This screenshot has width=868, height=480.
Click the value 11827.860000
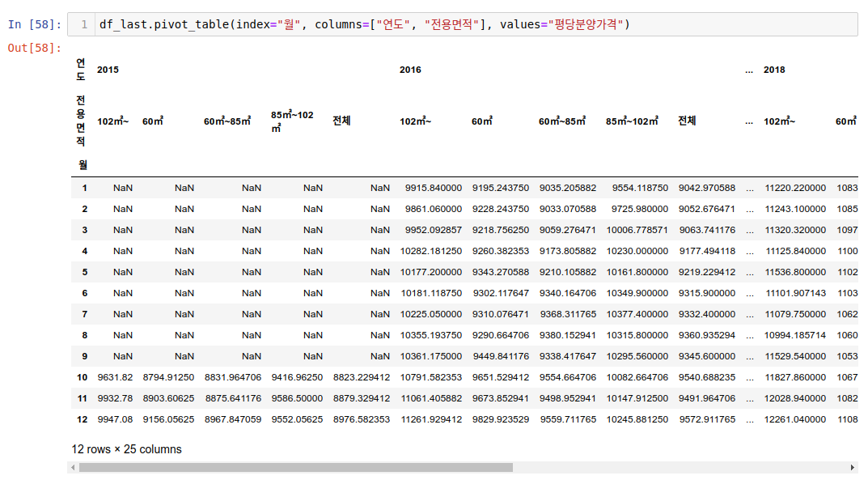tap(795, 377)
